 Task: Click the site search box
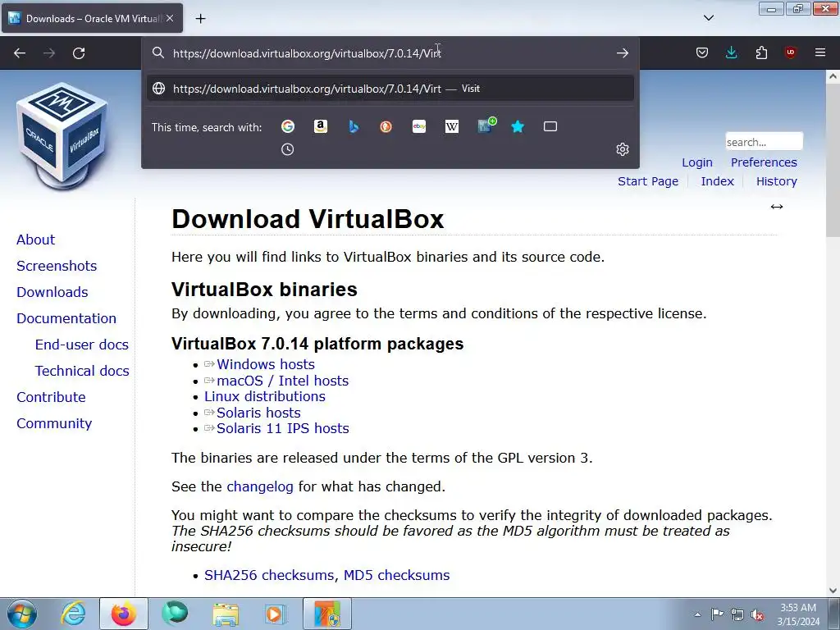(764, 142)
